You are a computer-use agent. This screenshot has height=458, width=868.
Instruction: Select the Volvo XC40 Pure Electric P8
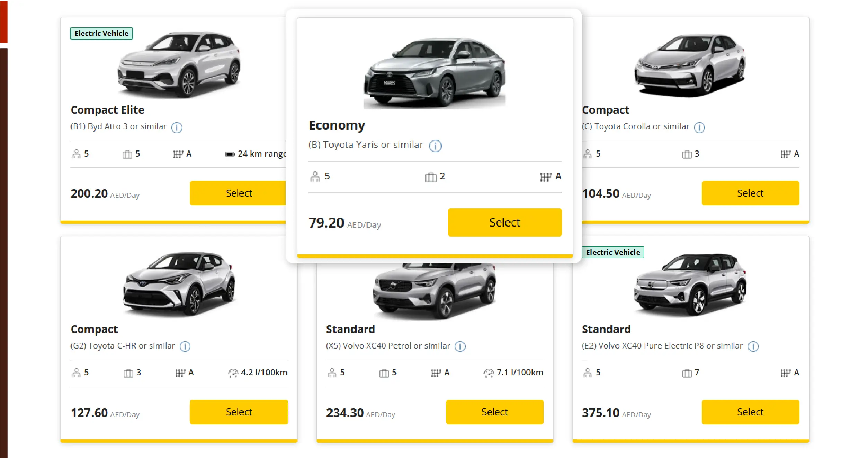pyautogui.click(x=750, y=412)
